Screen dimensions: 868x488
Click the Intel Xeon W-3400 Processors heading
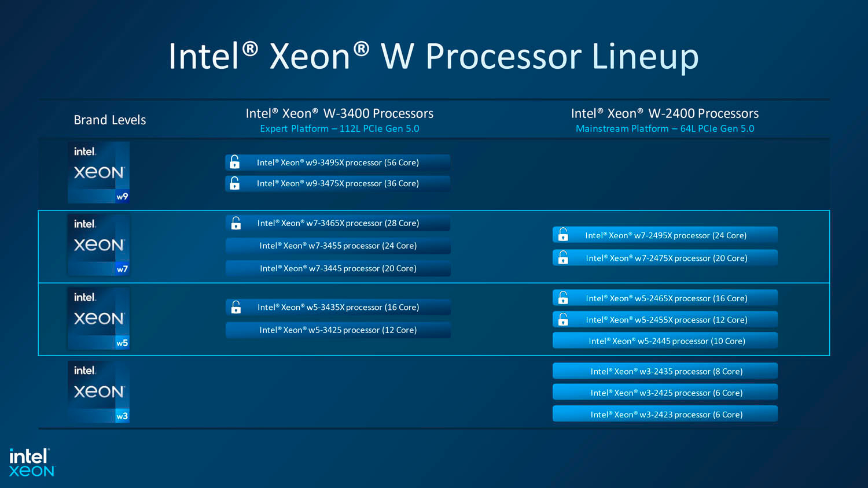tap(339, 113)
